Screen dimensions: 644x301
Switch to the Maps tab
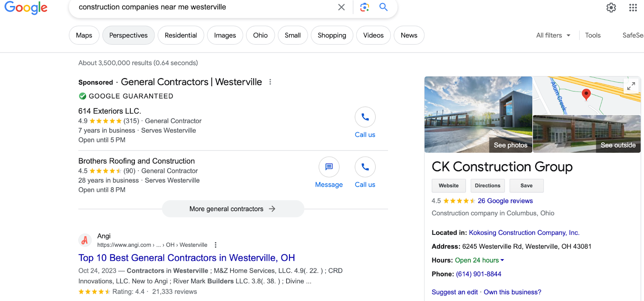click(84, 35)
